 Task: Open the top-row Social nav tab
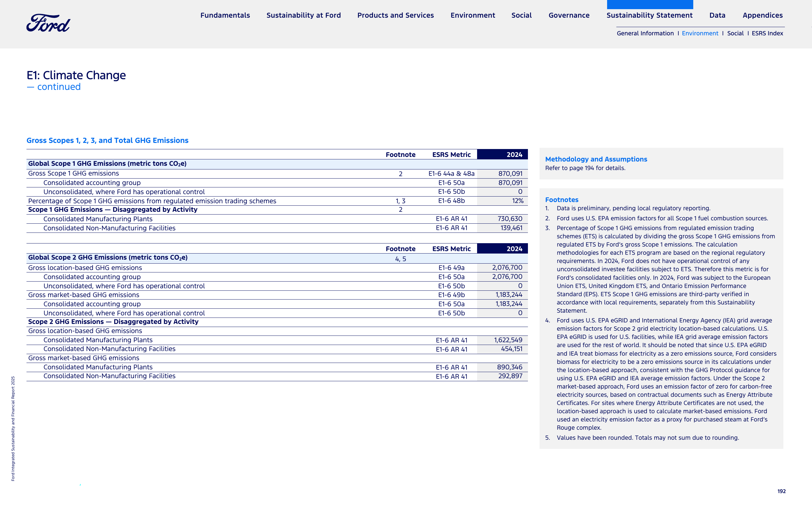(521, 16)
